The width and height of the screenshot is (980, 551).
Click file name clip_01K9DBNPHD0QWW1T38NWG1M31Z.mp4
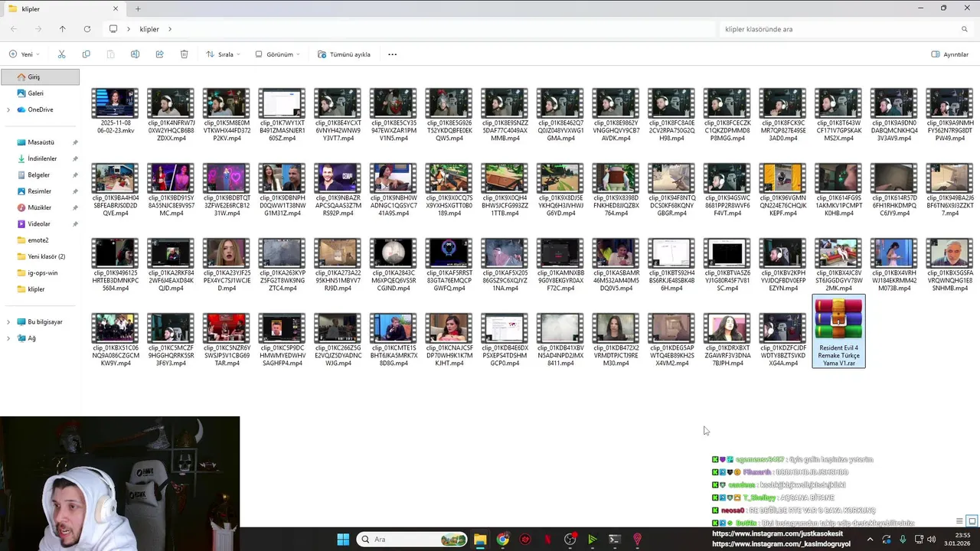tap(282, 206)
